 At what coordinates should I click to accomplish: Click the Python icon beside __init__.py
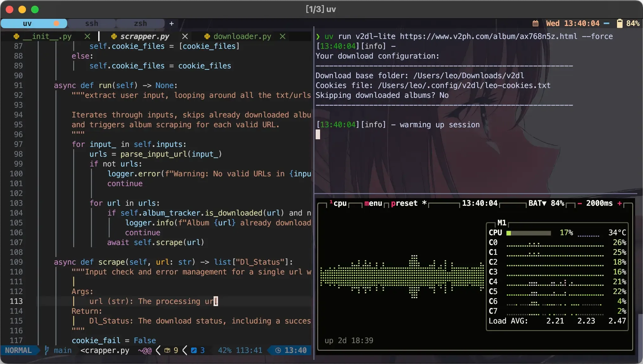16,36
